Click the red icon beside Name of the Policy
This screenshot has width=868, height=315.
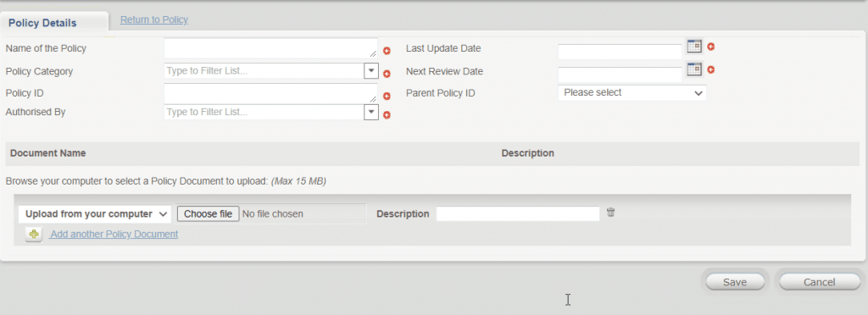pyautogui.click(x=387, y=51)
